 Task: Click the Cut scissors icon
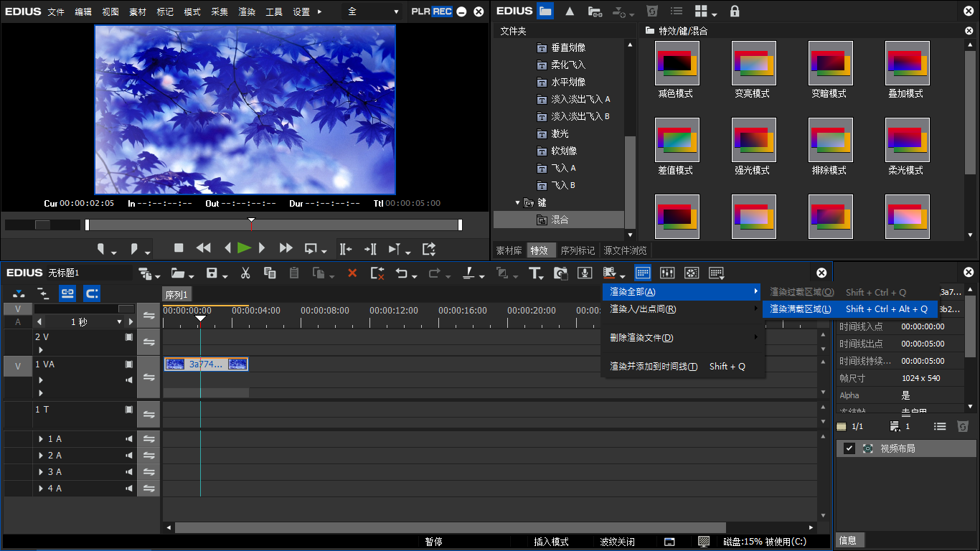click(x=245, y=273)
